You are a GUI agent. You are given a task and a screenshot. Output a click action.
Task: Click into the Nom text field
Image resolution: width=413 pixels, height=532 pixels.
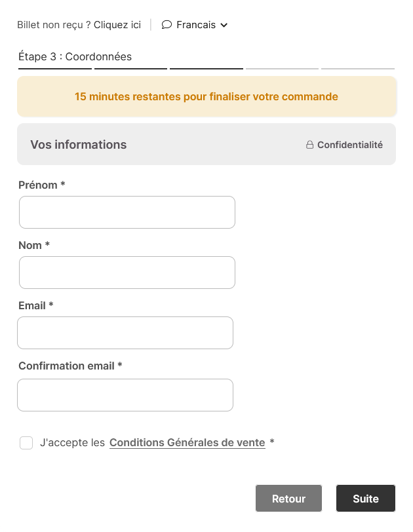[127, 273]
